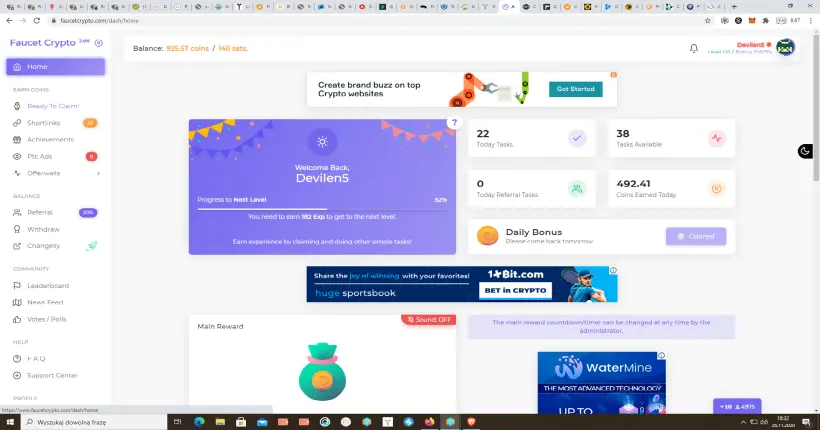Click the sun icon on welcome card
820x430 pixels.
[322, 142]
